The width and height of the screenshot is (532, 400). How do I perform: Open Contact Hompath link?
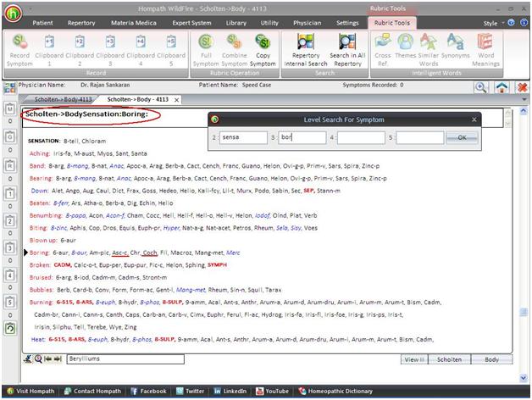click(x=92, y=392)
